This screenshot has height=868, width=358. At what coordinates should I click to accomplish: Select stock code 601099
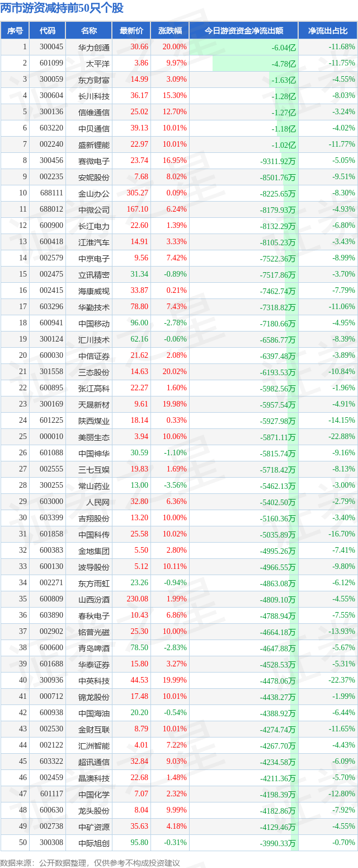pos(51,63)
